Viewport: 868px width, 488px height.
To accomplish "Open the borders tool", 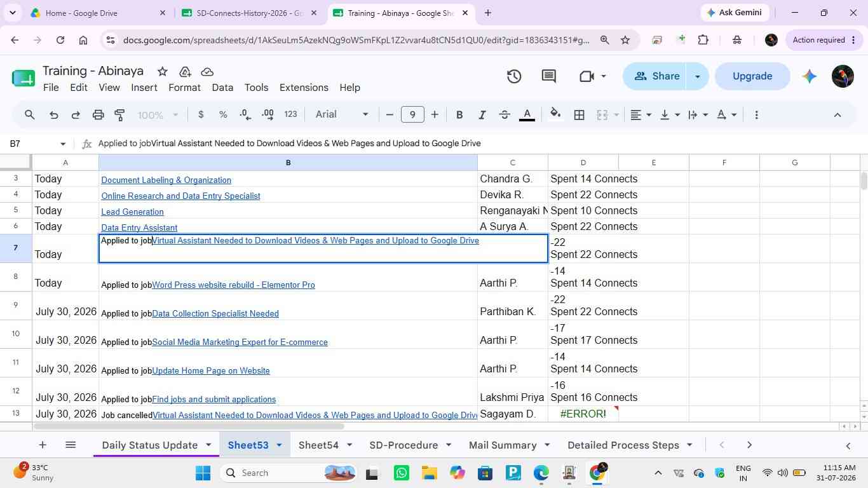I will coord(579,115).
